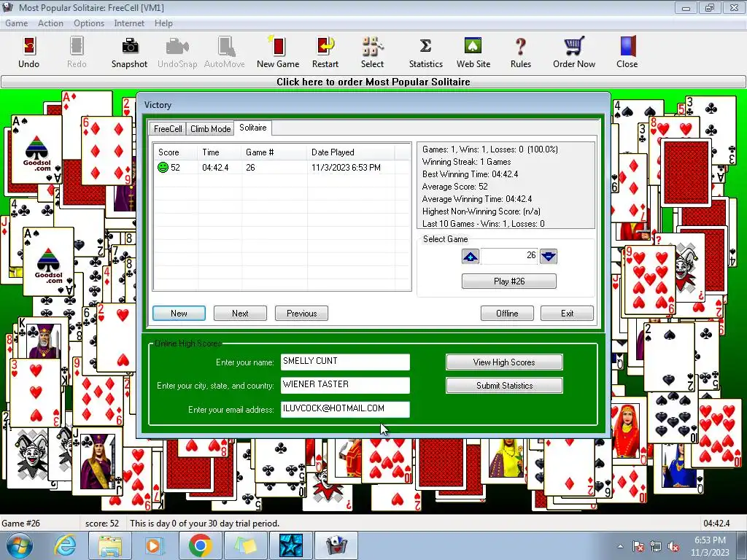Click the Action Center flag tray icon

[638, 547]
